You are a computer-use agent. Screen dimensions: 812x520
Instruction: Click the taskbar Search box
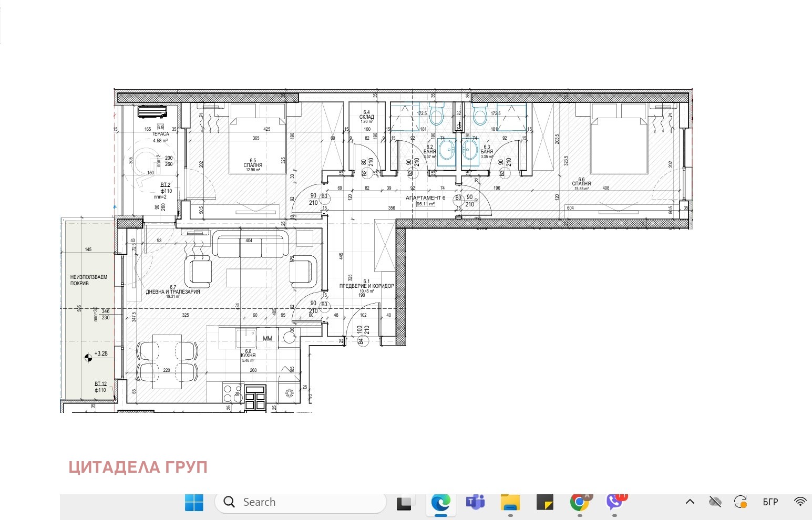click(x=301, y=503)
